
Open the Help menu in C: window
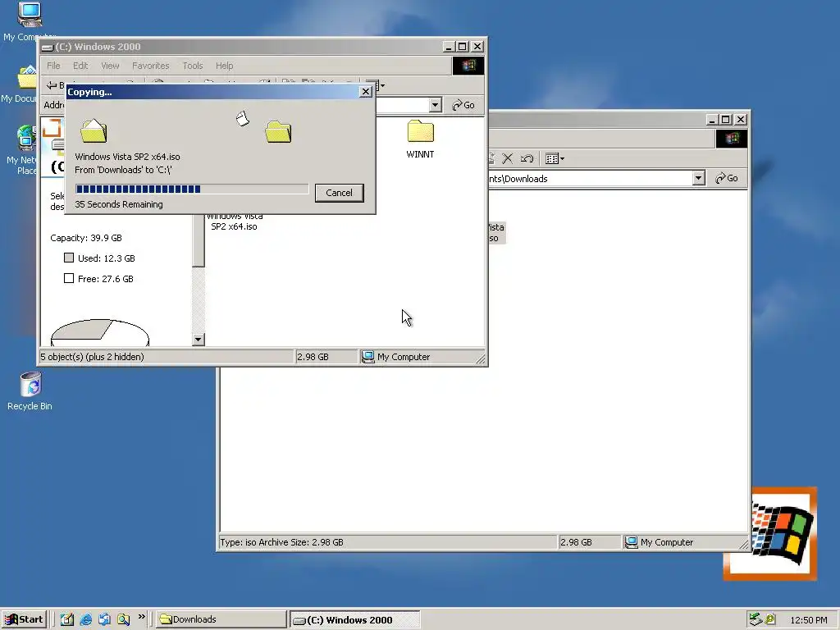224,66
